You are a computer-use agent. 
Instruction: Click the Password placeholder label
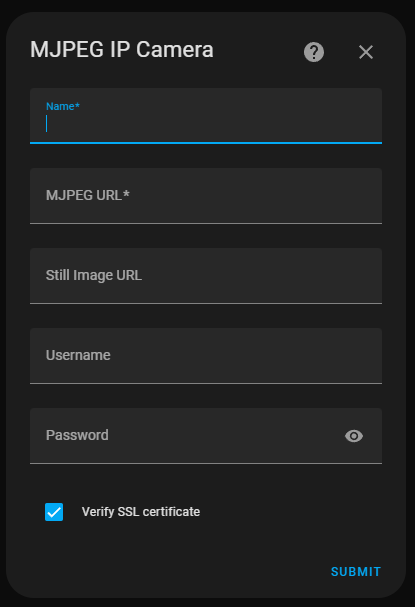77,435
